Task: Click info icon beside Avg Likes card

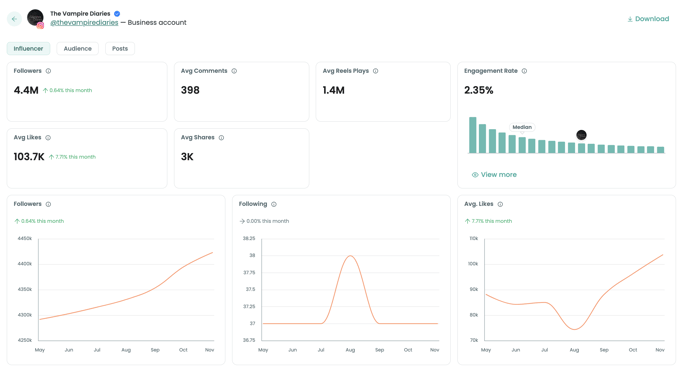Action: (48, 137)
